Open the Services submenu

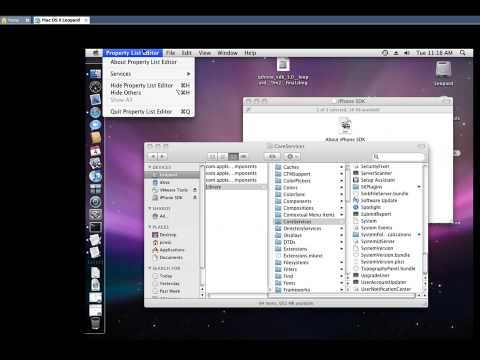(149, 74)
